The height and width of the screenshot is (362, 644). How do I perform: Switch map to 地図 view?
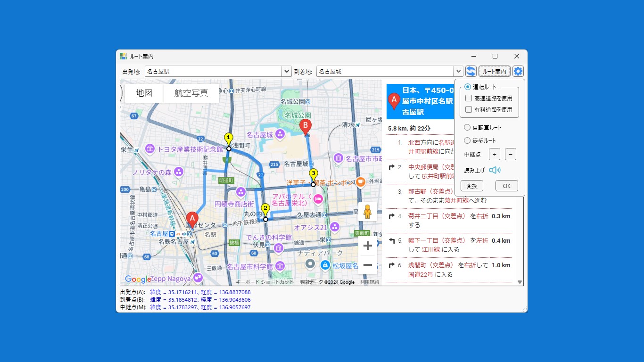coord(144,93)
